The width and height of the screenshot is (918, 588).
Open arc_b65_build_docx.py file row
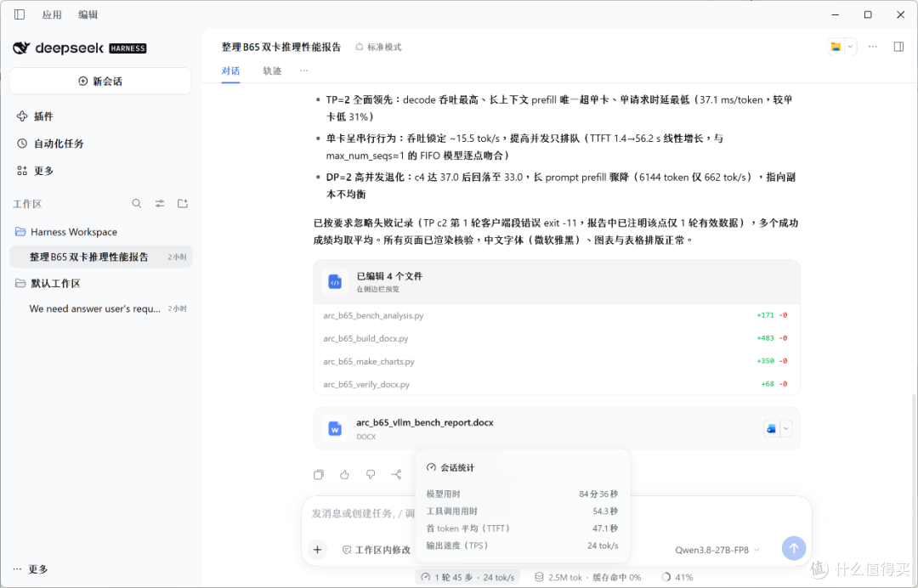point(556,338)
